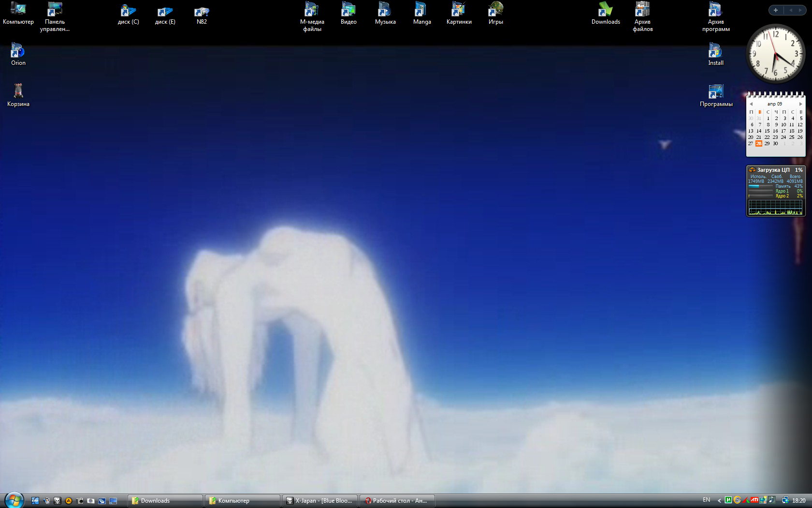The image size is (812, 508).
Task: Click the Windows Sidebar tray icon
Action: [x=763, y=500]
